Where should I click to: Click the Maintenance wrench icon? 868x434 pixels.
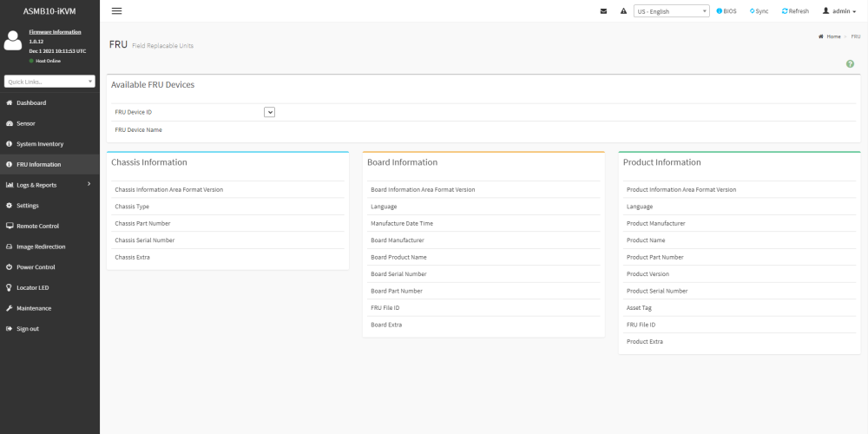tap(10, 308)
